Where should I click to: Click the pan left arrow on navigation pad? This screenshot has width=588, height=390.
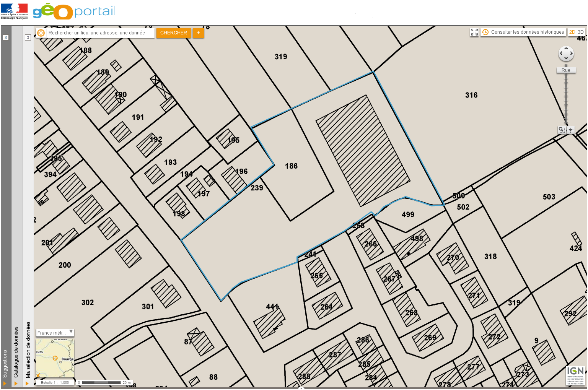click(561, 54)
